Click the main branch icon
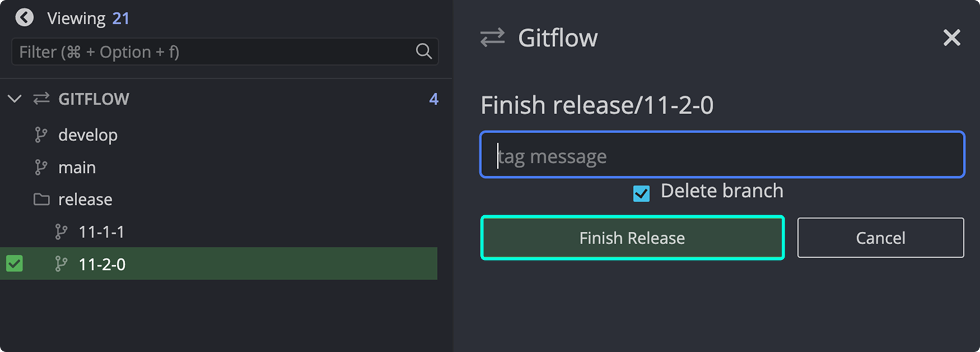Screen dimensions: 980x352 pyautogui.click(x=41, y=167)
